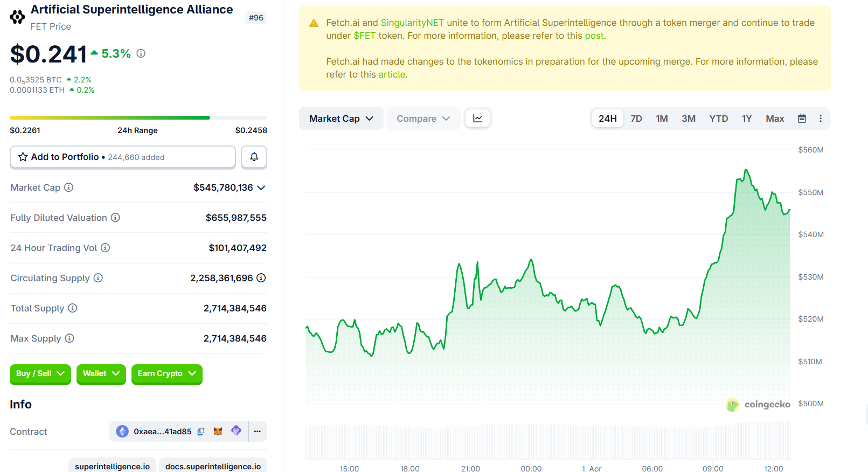Switch to the Max time range tab

point(774,119)
